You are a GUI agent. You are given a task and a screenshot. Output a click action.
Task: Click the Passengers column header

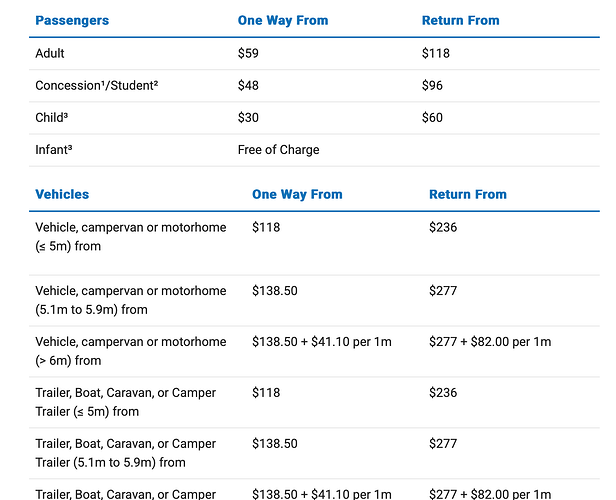72,20
